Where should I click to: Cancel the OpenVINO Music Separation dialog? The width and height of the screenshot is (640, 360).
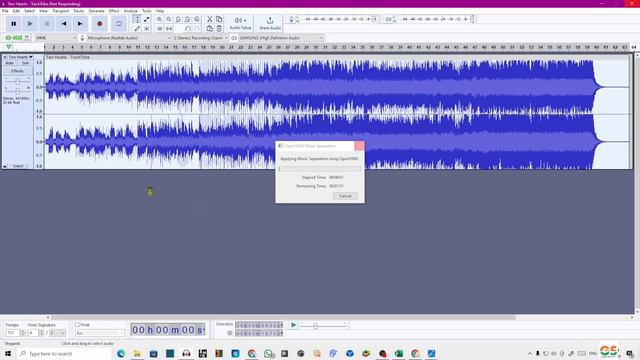click(x=345, y=196)
